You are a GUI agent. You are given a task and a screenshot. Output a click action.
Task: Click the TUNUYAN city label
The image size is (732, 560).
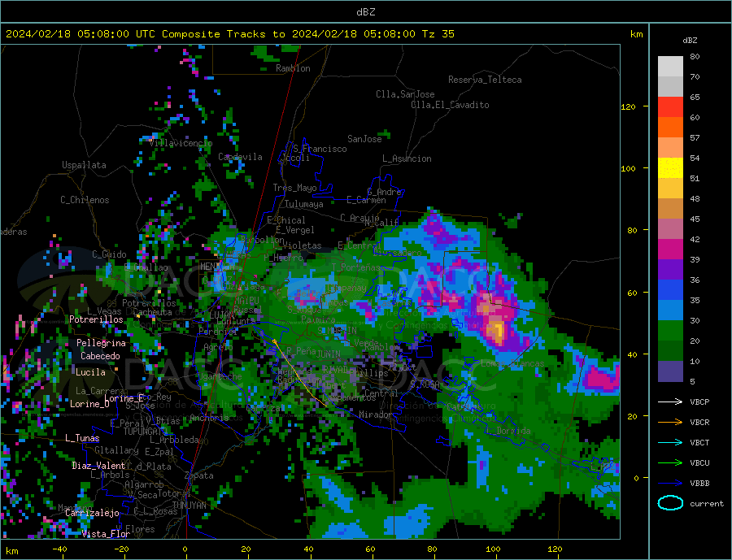(189, 506)
